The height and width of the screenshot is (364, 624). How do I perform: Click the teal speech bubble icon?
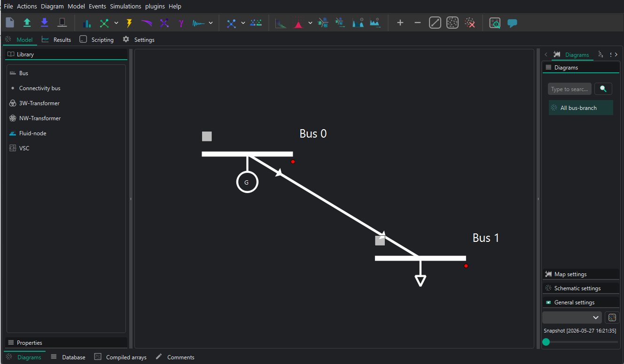click(x=512, y=23)
